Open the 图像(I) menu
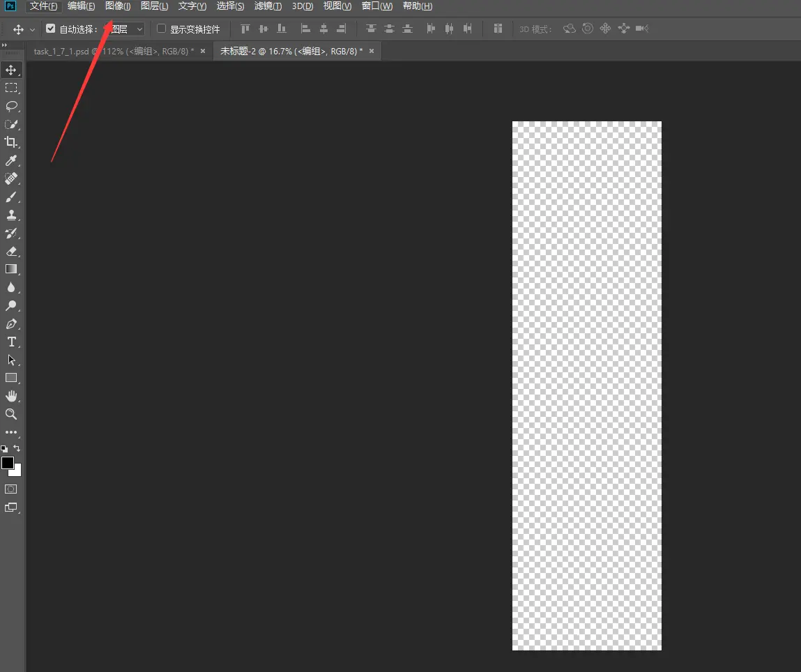 (118, 6)
